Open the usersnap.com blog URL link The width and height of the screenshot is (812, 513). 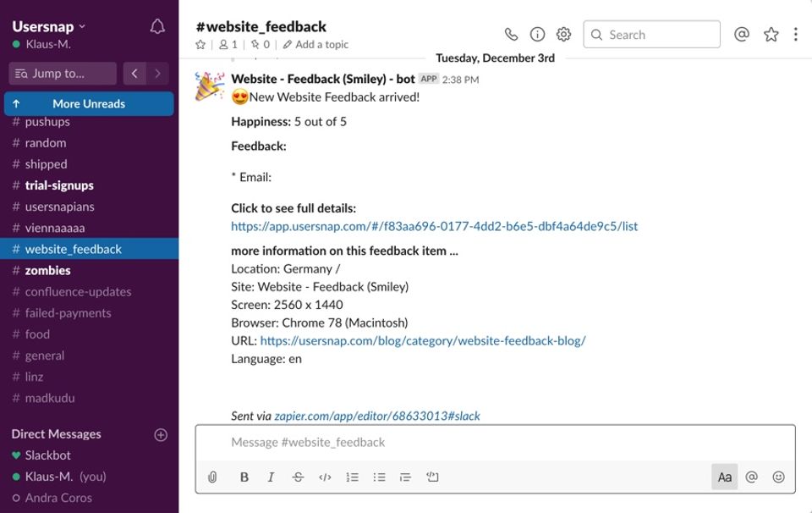tap(423, 341)
